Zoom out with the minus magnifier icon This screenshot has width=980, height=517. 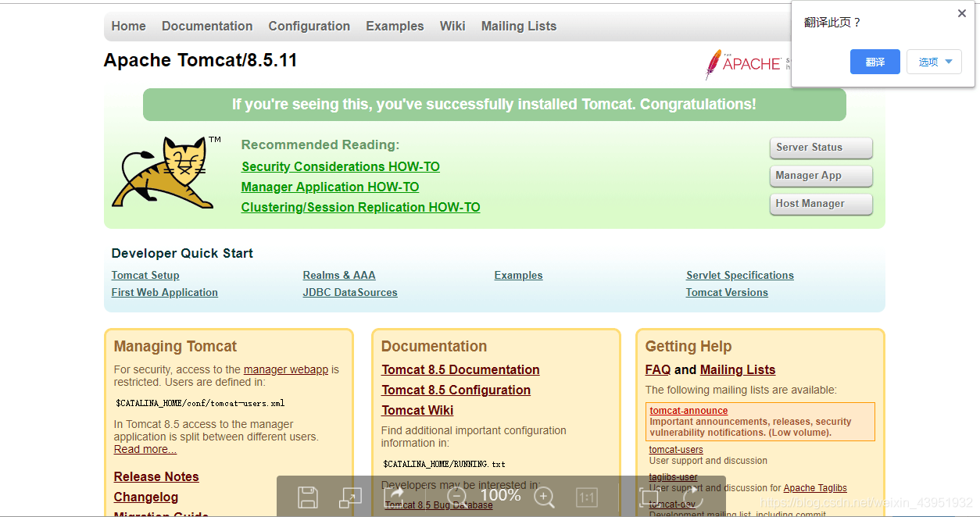click(x=456, y=497)
